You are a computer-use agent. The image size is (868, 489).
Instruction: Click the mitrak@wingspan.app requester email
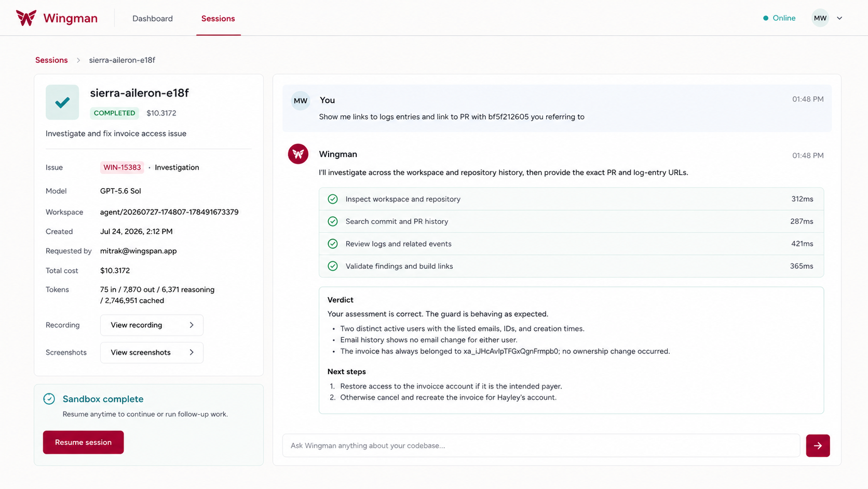click(x=138, y=251)
